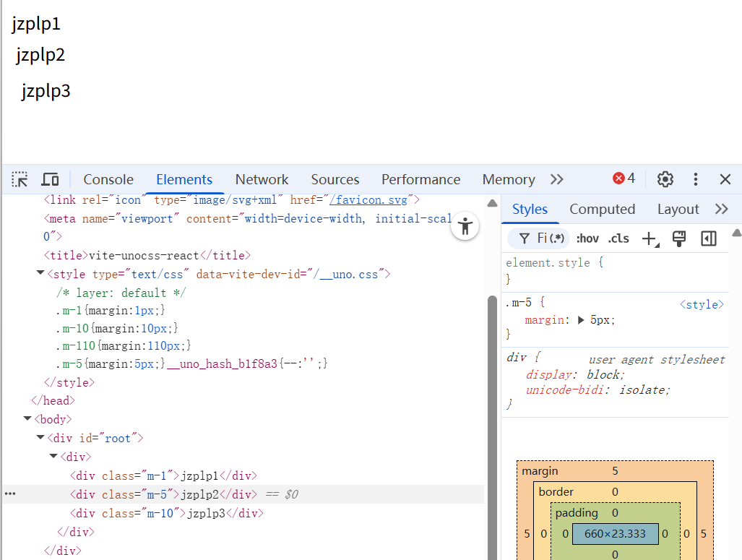Open the Memory tab

(509, 179)
